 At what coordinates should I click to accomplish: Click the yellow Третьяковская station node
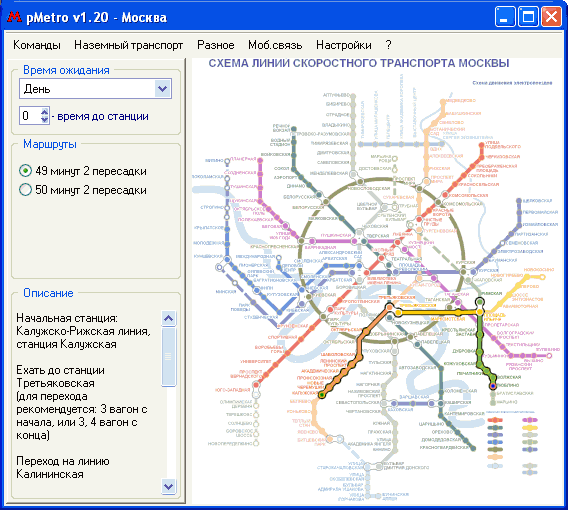click(398, 312)
